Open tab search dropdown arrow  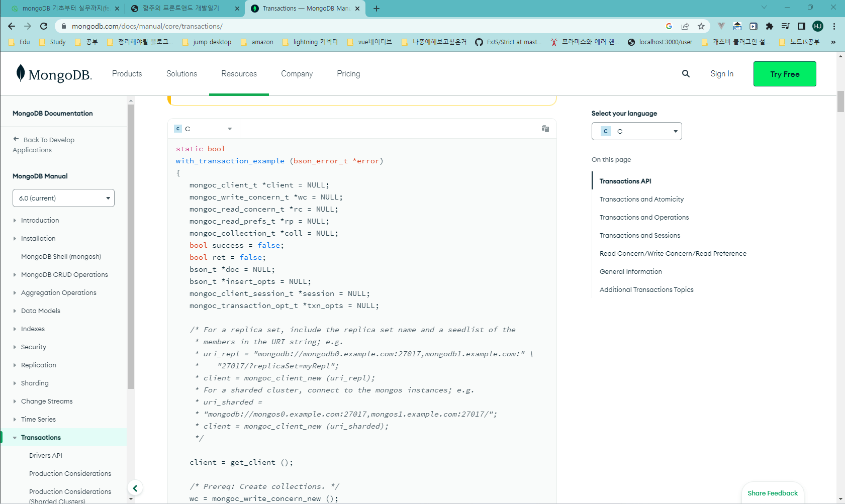coord(764,8)
